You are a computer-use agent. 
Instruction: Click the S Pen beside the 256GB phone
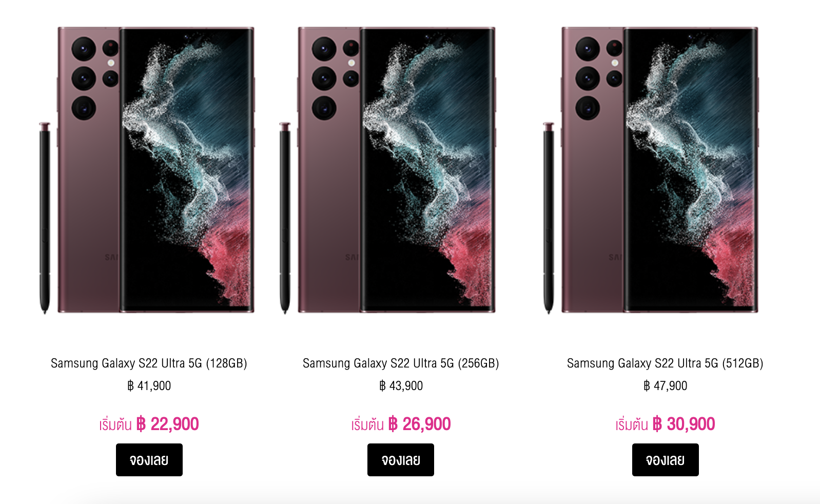pyautogui.click(x=285, y=218)
